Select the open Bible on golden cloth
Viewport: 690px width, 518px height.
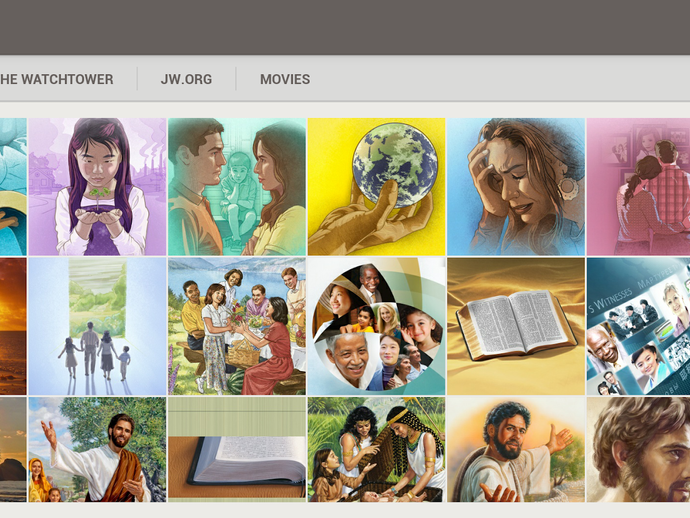(516, 326)
